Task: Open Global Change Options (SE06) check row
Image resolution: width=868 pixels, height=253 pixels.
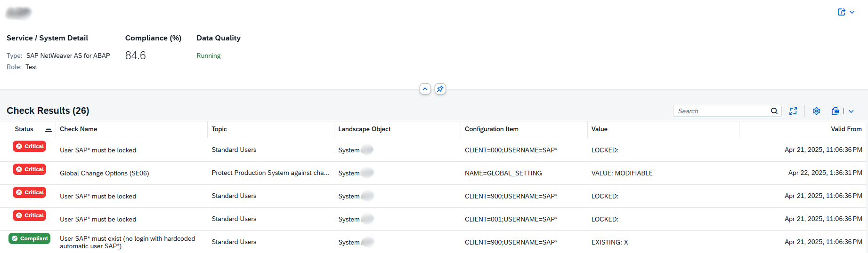Action: (104, 173)
